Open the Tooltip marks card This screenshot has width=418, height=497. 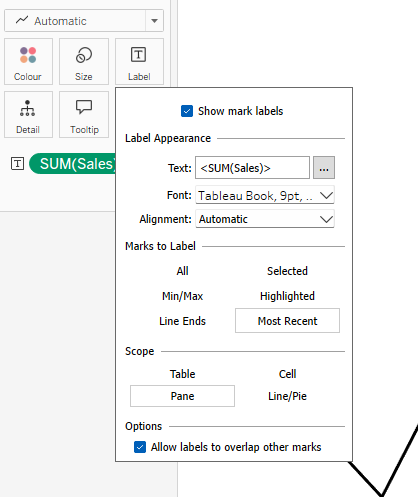tap(84, 115)
